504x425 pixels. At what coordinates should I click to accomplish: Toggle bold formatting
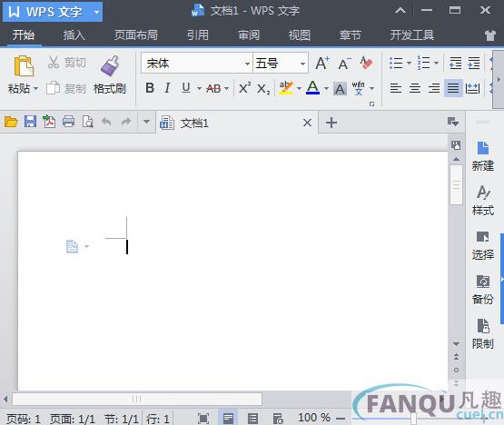click(x=150, y=88)
